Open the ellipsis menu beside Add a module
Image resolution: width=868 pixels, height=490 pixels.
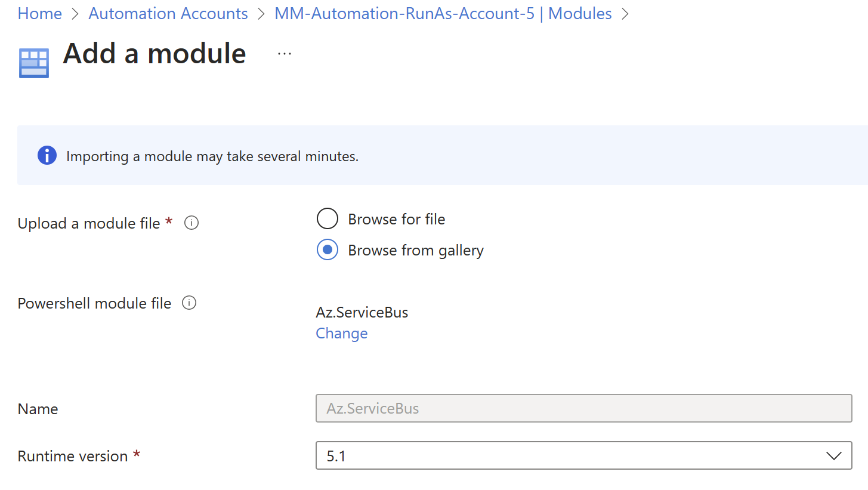[285, 53]
